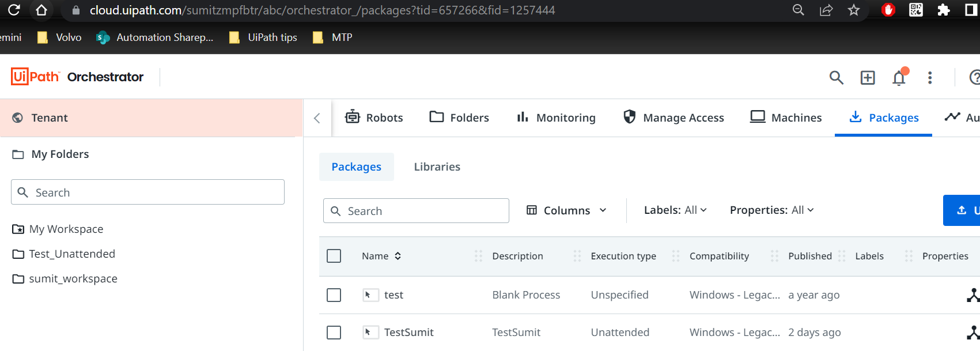Go to the Machines tab
Viewport: 980px width, 351px height.
point(786,118)
